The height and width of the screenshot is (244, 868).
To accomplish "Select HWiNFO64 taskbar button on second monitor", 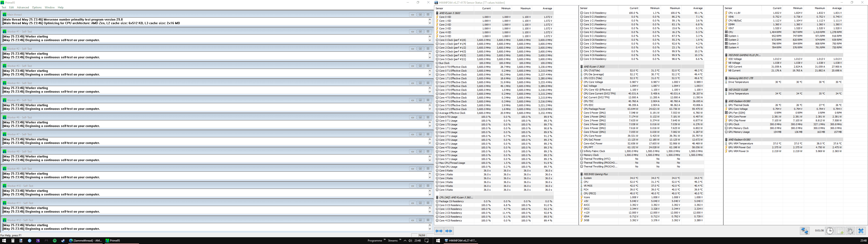I will (461, 241).
